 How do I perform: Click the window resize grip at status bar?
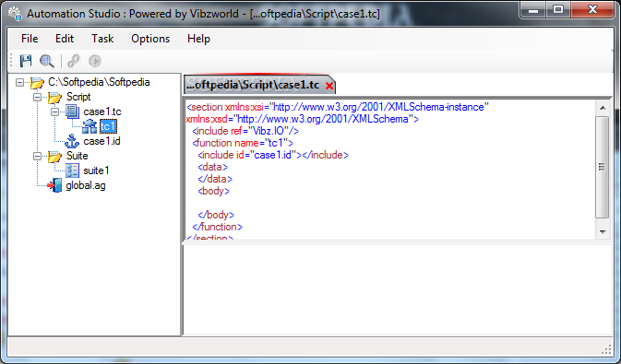(x=607, y=350)
